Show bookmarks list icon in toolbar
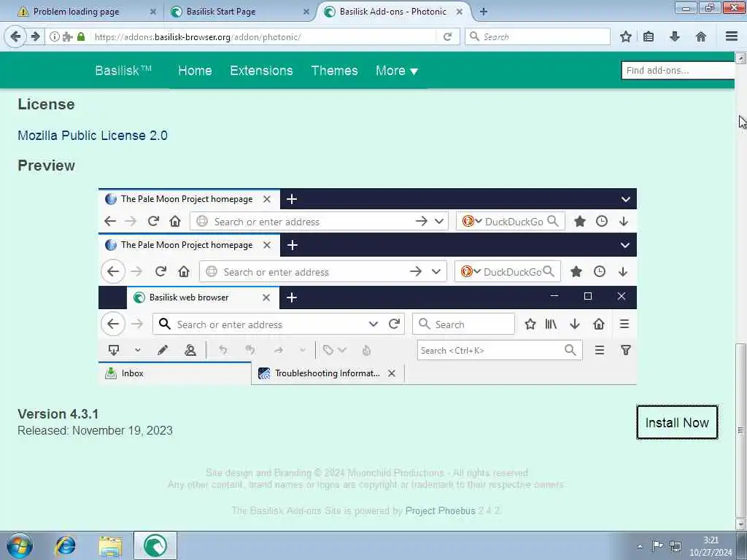Image resolution: width=747 pixels, height=560 pixels. [x=649, y=36]
